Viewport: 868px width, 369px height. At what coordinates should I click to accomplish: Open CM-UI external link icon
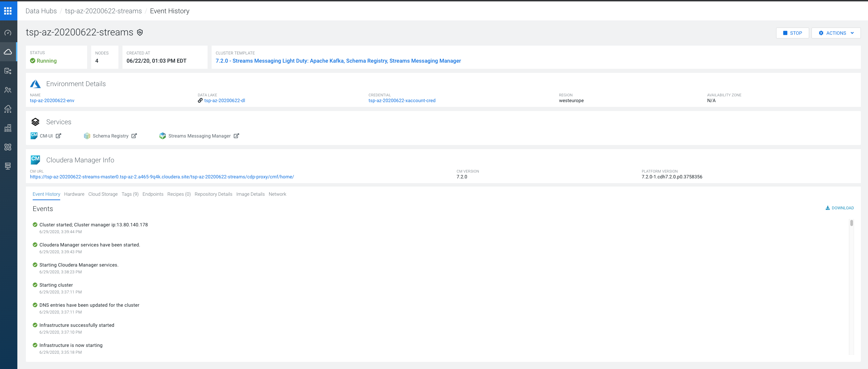click(x=59, y=136)
